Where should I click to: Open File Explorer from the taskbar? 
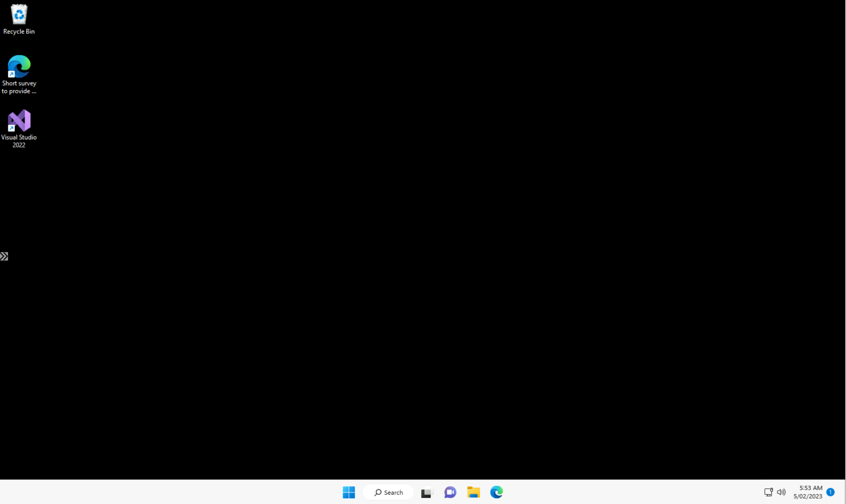(x=473, y=492)
